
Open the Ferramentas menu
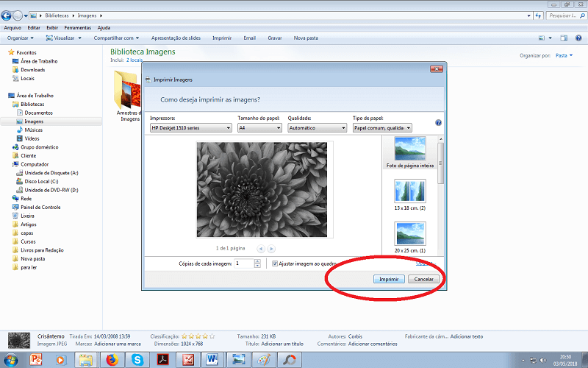[x=77, y=27]
